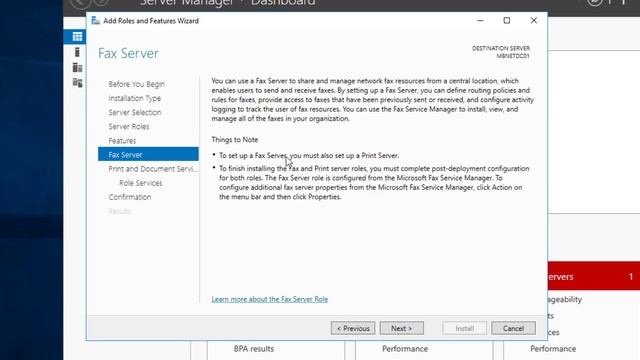Click the Things to Note heading

pos(235,140)
